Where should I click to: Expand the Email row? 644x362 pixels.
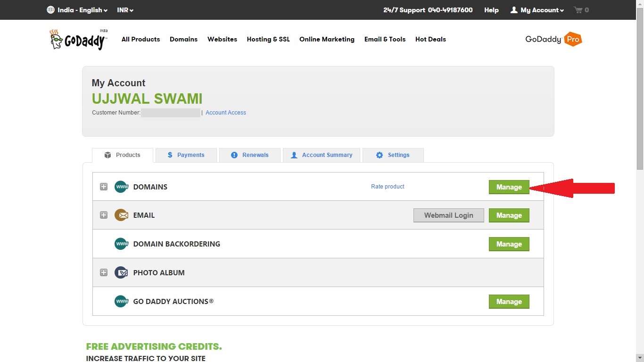[104, 215]
